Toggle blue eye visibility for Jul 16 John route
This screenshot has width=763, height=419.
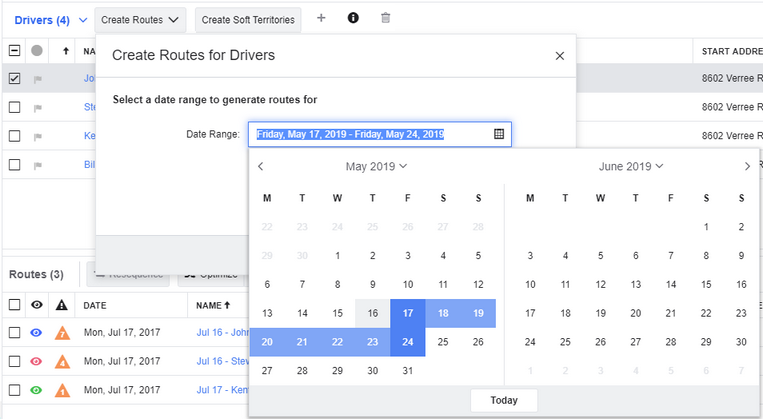click(x=36, y=333)
